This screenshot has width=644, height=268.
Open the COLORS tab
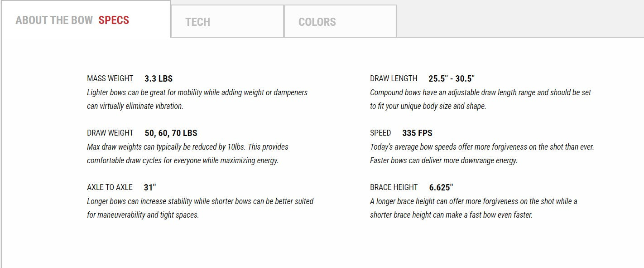click(317, 22)
